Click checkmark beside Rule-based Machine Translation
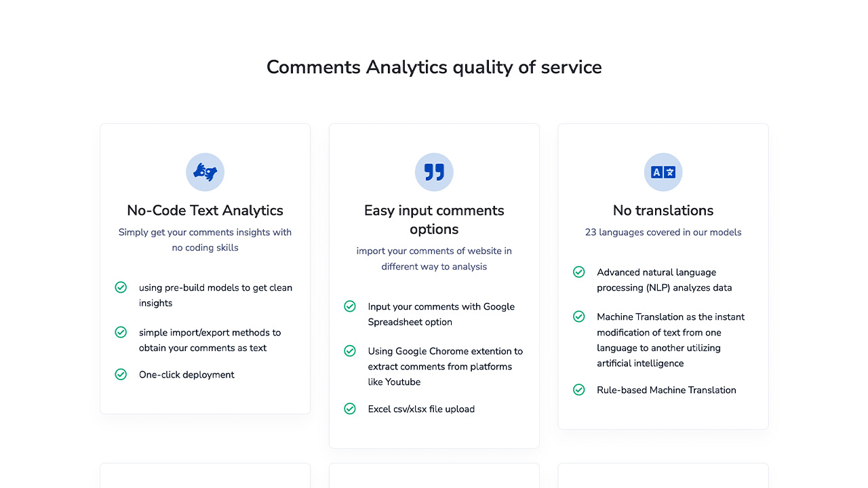Viewport: 868px width, 488px height. [579, 390]
